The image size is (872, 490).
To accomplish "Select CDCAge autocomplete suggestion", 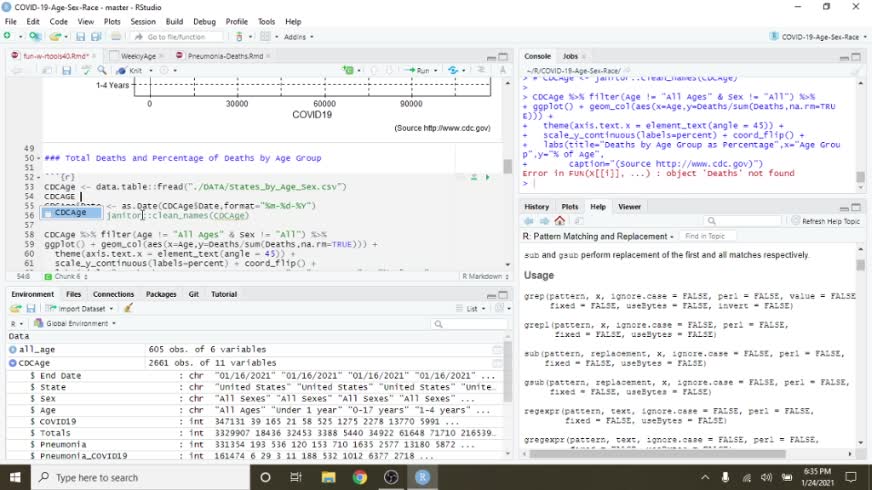I will pyautogui.click(x=72, y=212).
